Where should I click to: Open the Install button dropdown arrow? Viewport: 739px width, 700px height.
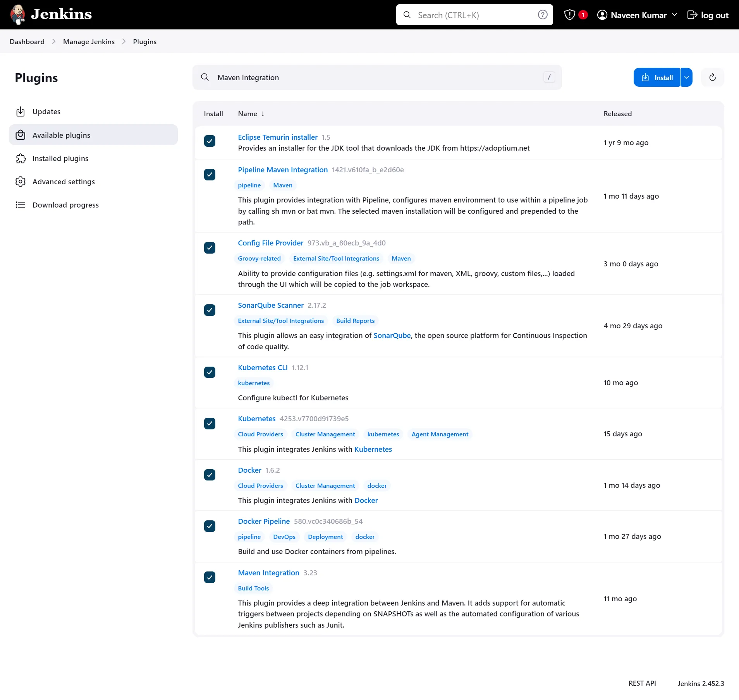686,77
